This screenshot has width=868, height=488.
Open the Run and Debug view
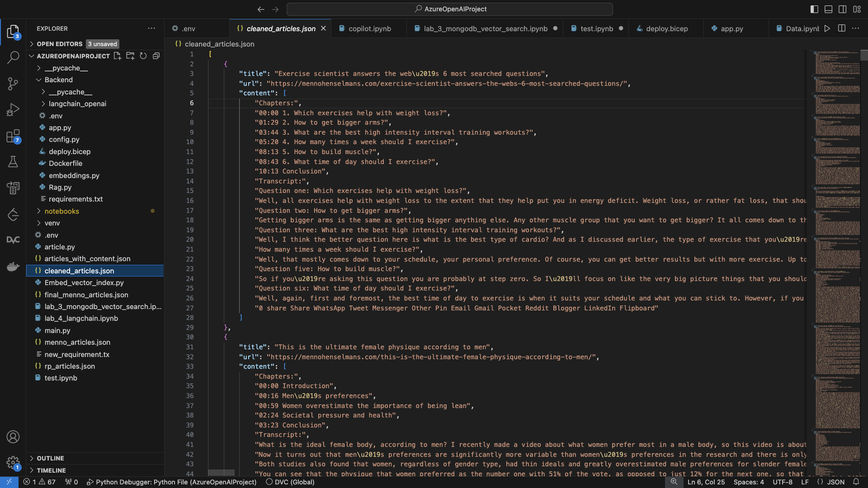tap(13, 110)
